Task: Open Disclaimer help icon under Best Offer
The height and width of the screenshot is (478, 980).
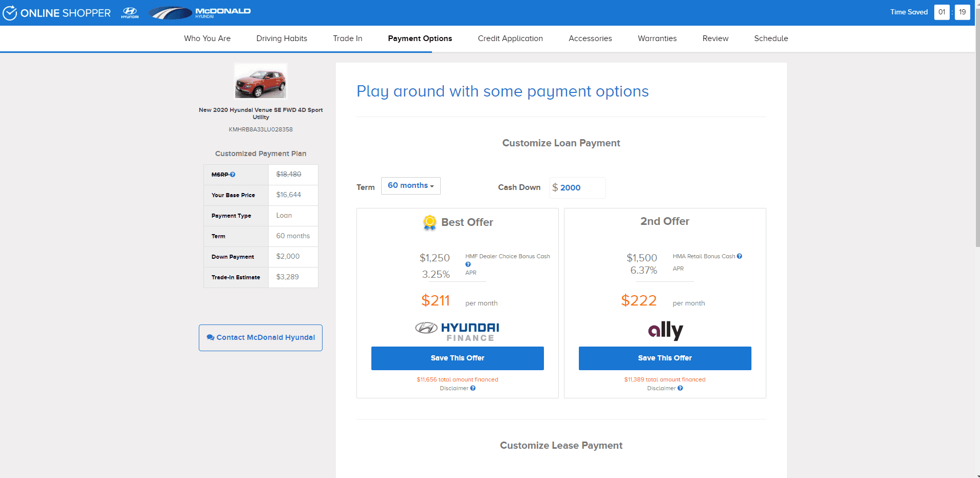Action: [x=473, y=388]
